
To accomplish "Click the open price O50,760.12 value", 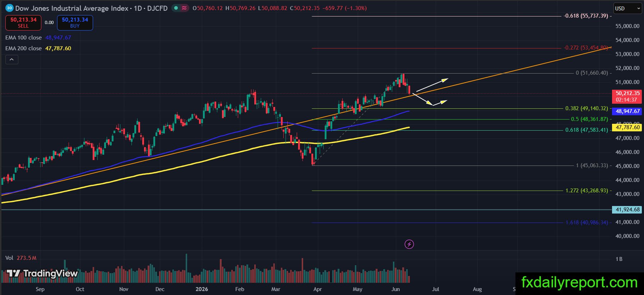I will 208,8.
